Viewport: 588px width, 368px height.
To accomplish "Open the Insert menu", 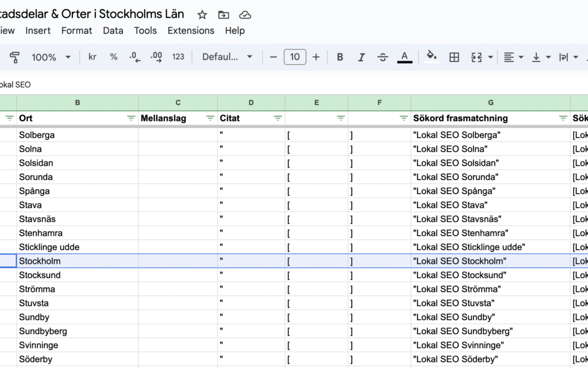I will tap(38, 31).
